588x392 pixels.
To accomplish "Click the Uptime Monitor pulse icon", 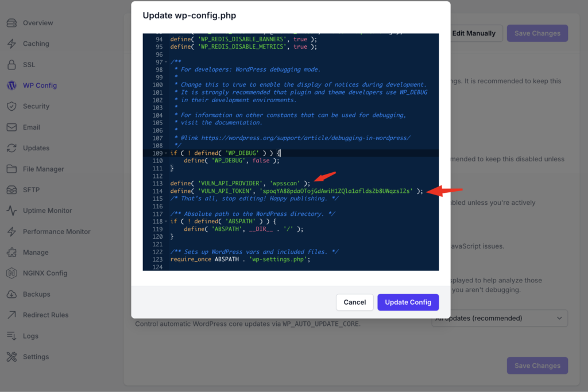I will coord(11,211).
